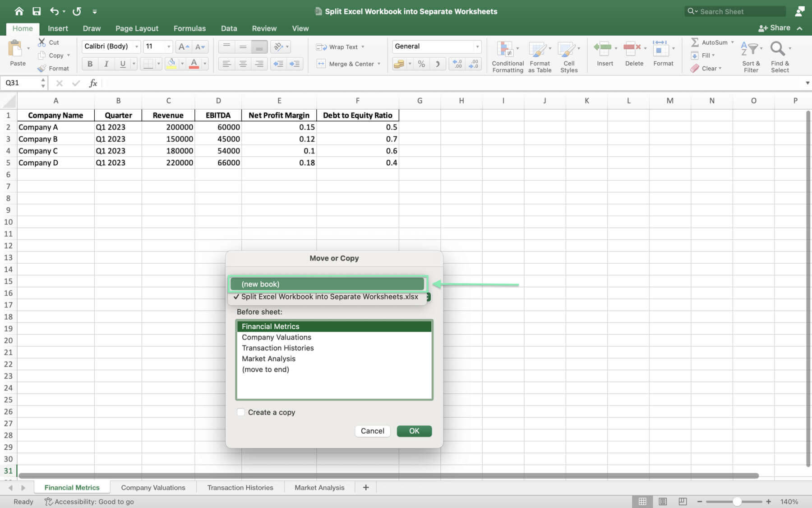Click the Undo arrow icon
812x508 pixels.
coord(54,11)
